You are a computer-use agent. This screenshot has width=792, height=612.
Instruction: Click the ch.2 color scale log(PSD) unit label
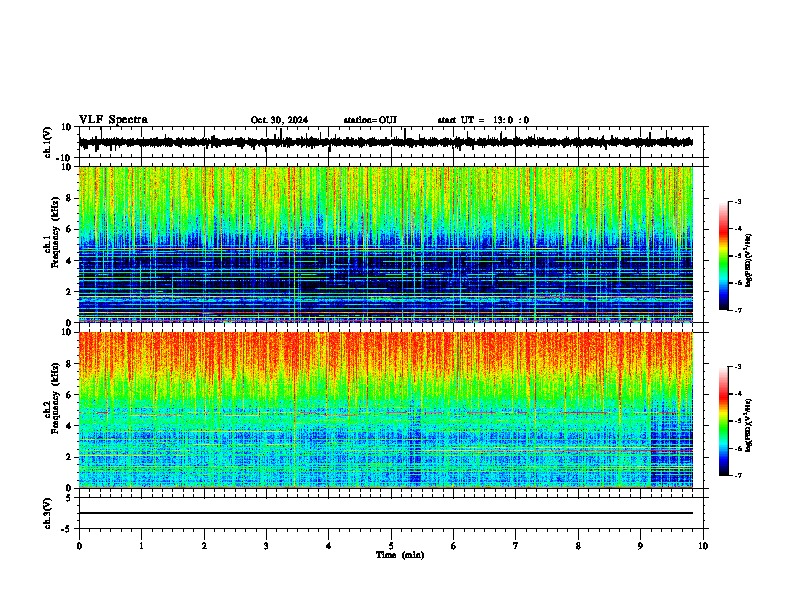749,425
